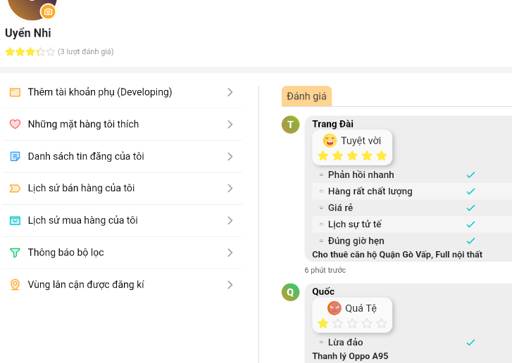
Task: Click reviewer name Trang Đài
Action: point(333,124)
